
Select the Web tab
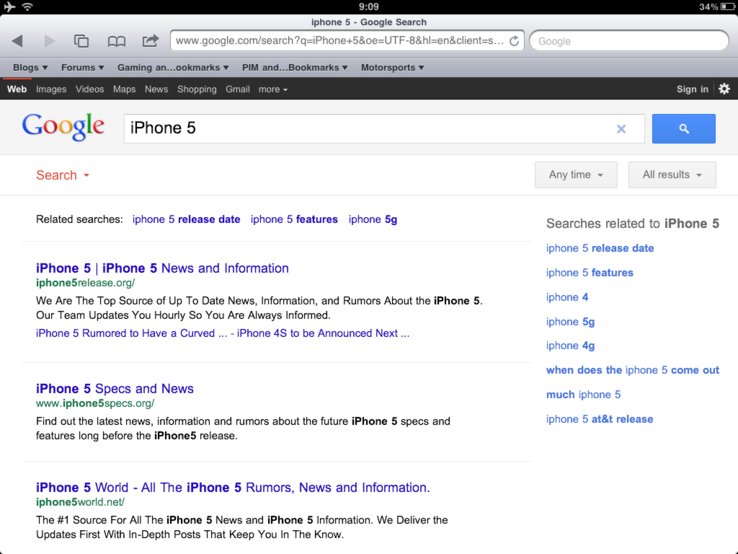click(x=16, y=89)
